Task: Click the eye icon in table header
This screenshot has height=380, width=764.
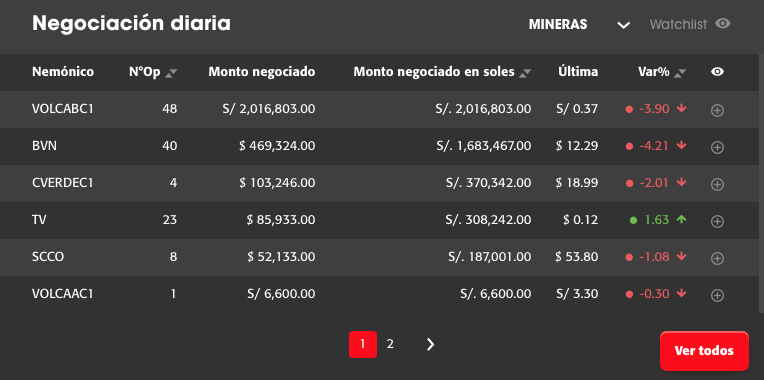Action: (x=717, y=72)
